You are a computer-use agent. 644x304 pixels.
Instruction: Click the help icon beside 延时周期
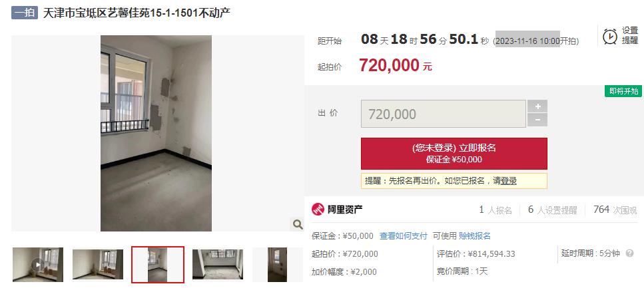click(629, 253)
